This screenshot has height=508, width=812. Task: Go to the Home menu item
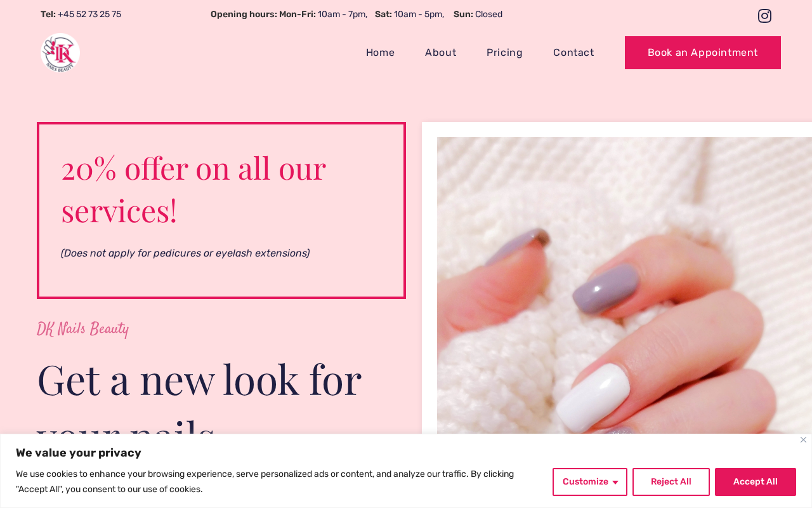380,53
